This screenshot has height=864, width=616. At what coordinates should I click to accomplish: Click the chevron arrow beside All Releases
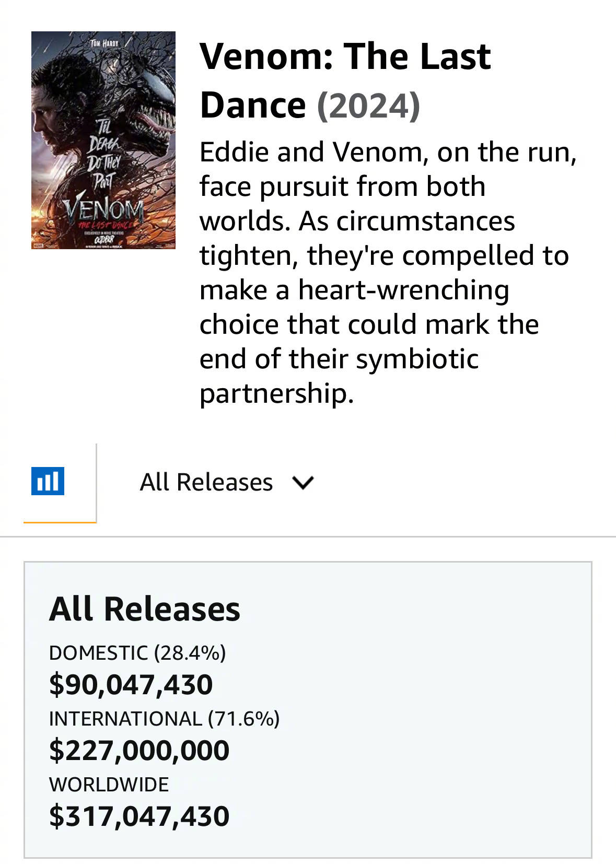[x=303, y=482]
